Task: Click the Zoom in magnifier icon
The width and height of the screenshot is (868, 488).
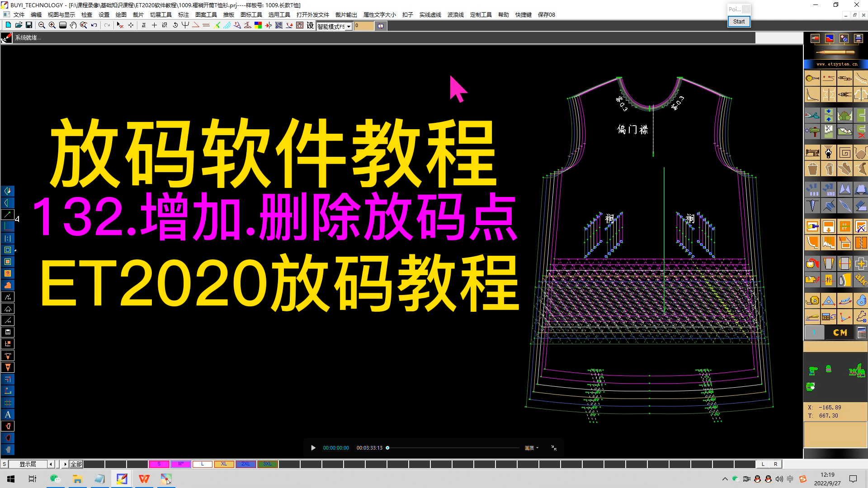Action: point(52,25)
